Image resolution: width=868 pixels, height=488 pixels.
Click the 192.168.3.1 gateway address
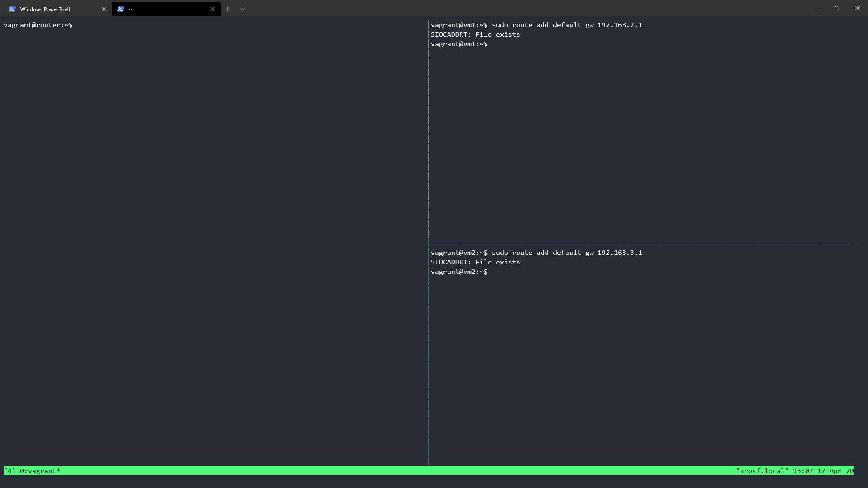(620, 253)
